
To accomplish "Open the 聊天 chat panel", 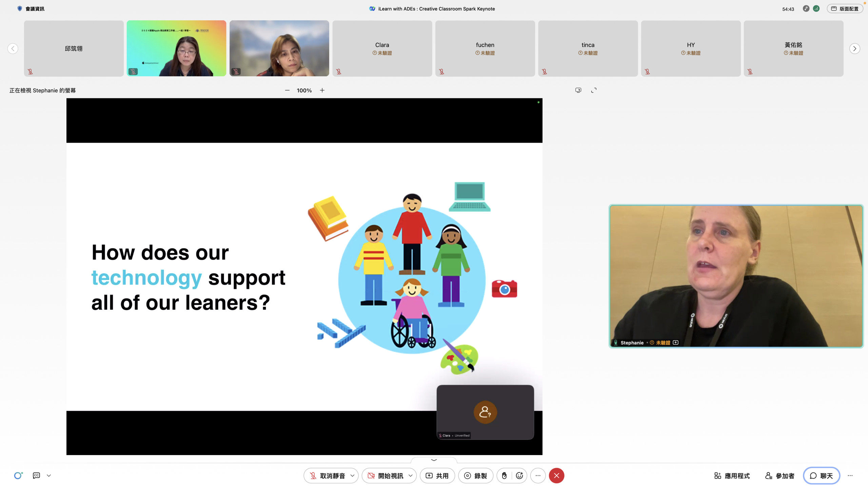I will [x=821, y=475].
